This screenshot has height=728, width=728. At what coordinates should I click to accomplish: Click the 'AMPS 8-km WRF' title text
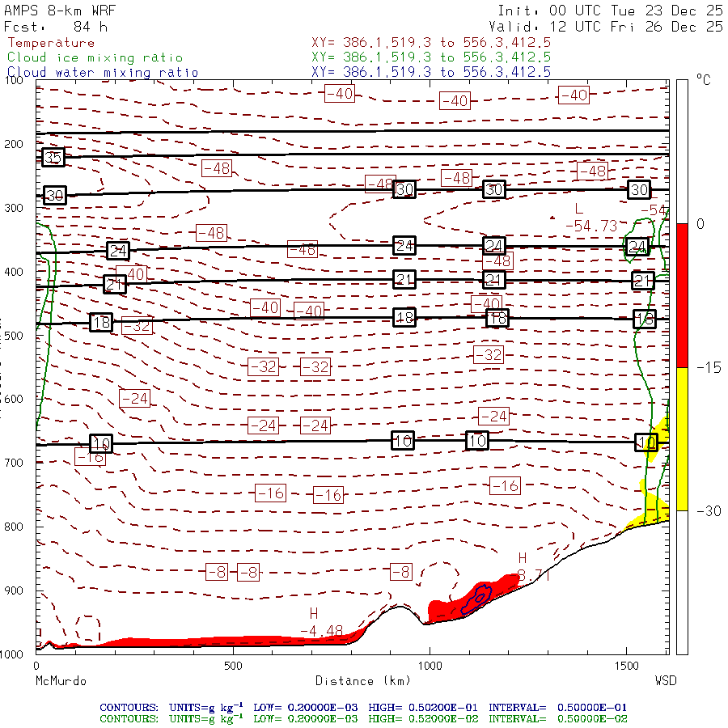pyautogui.click(x=60, y=11)
